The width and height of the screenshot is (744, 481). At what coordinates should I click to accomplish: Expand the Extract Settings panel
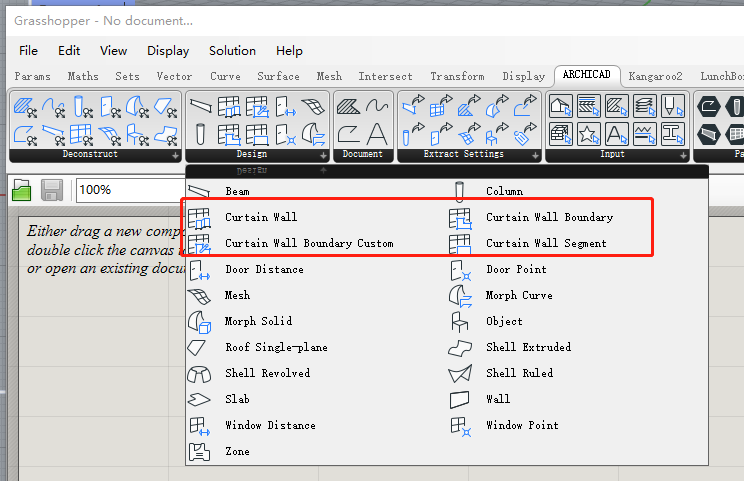[535, 156]
